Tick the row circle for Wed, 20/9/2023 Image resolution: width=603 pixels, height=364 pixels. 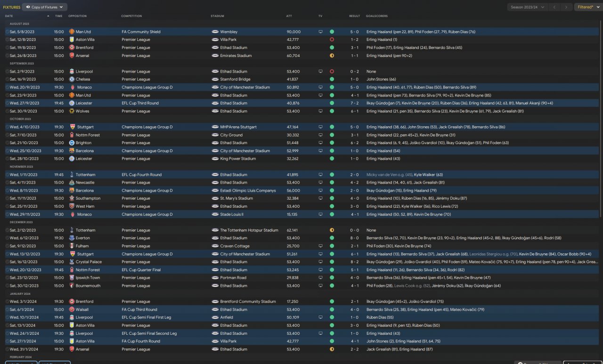tap(7, 87)
